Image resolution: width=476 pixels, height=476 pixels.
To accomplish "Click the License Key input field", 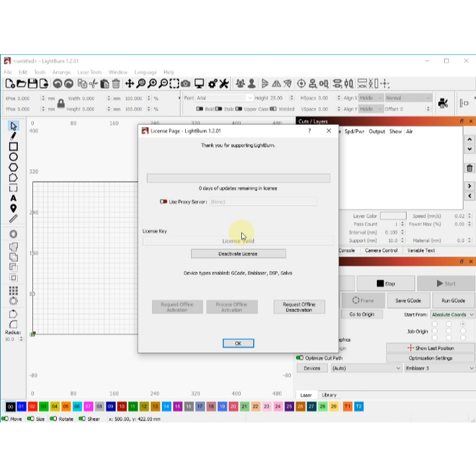I will coord(238,241).
